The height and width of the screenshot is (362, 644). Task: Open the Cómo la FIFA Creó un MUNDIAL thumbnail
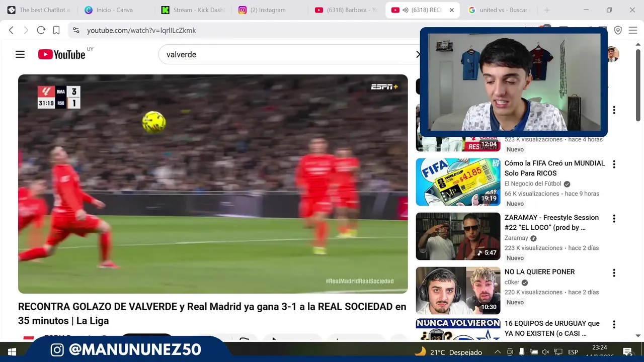coord(458,182)
